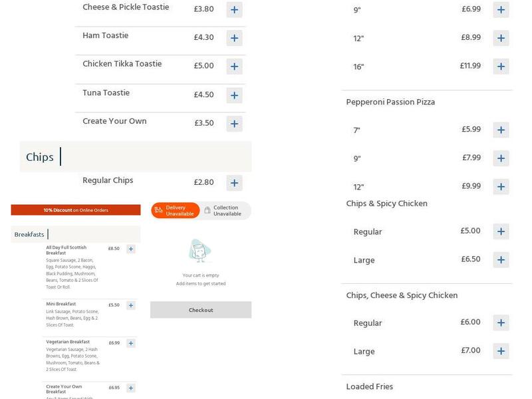Add Regular Chips using plus icon
This screenshot has height=399, width=532.
[x=233, y=181]
